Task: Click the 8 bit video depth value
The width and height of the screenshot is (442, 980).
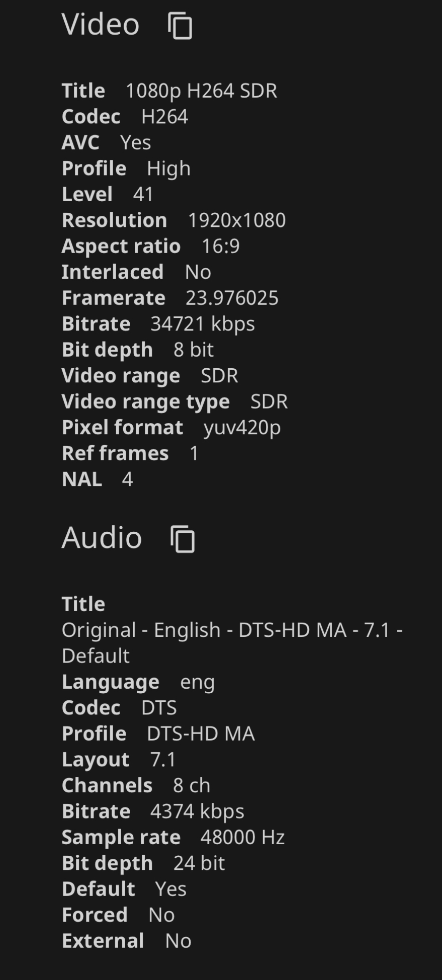Action: tap(193, 350)
